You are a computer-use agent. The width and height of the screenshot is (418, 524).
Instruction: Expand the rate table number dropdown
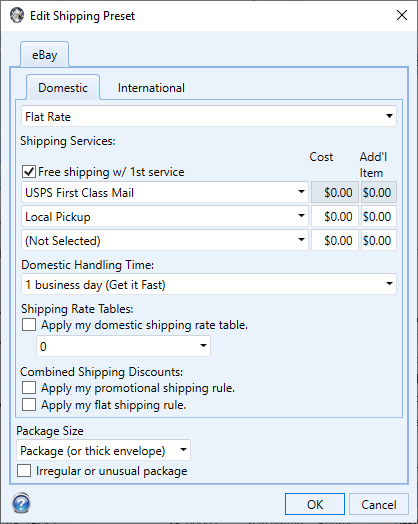(123, 346)
